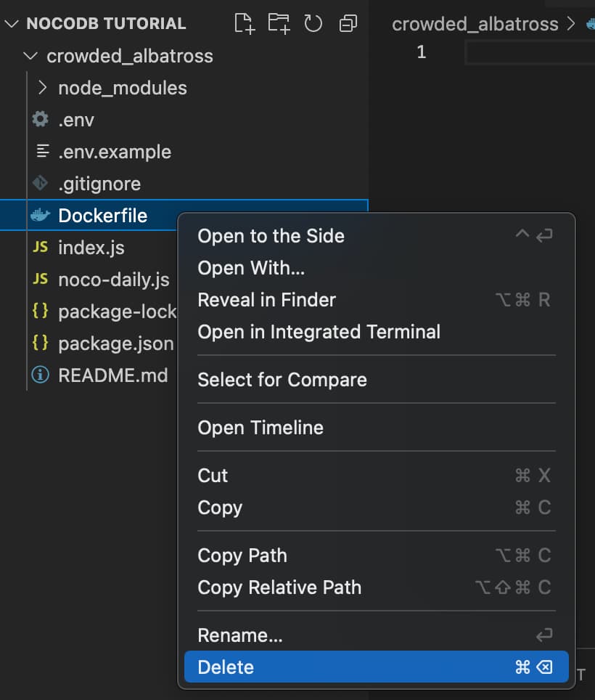Image resolution: width=595 pixels, height=700 pixels.
Task: Click line number 1 in editor gutter
Action: pyautogui.click(x=422, y=52)
